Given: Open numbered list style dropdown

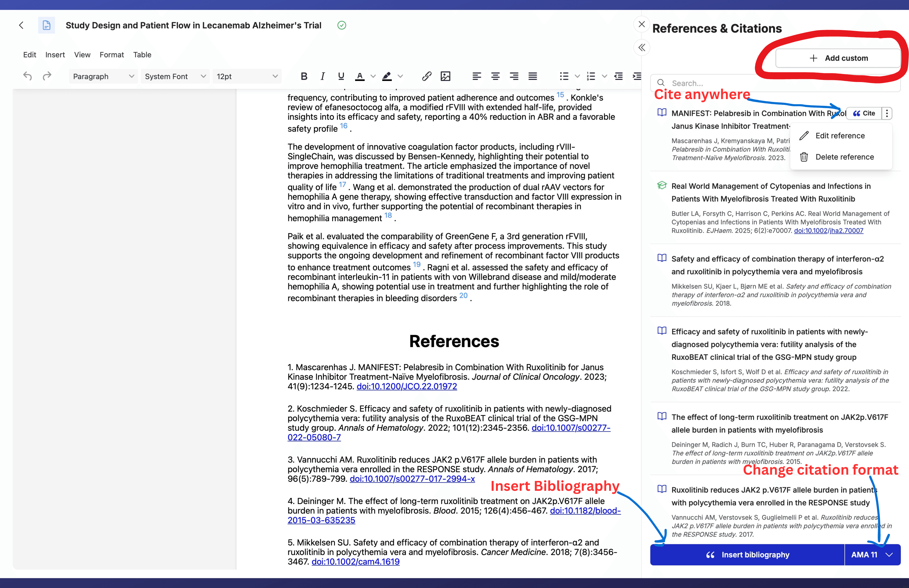Looking at the screenshot, I should pyautogui.click(x=605, y=76).
